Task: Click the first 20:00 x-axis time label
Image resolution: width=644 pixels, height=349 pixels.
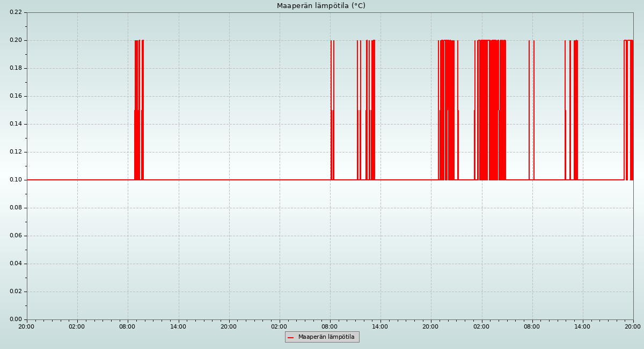Action: pyautogui.click(x=27, y=326)
